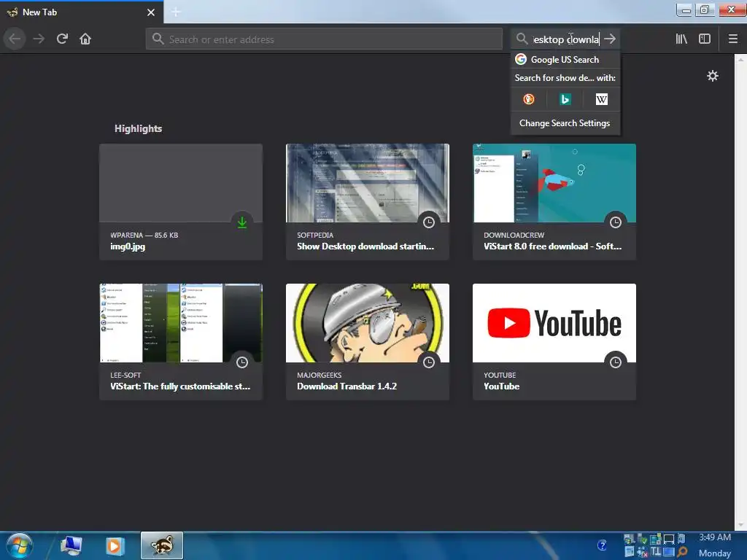
Task: Click inside the search box text
Action: coord(565,39)
